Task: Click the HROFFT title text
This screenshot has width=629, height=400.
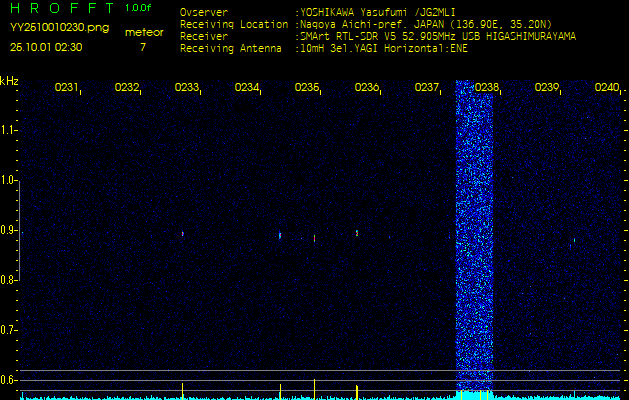Action: point(60,9)
